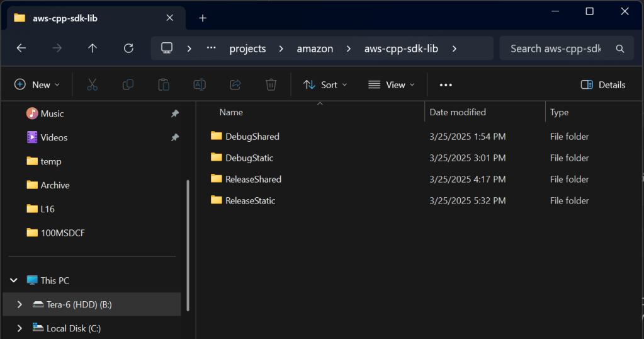Click the Paste clipboard icon
644x339 pixels.
[164, 84]
